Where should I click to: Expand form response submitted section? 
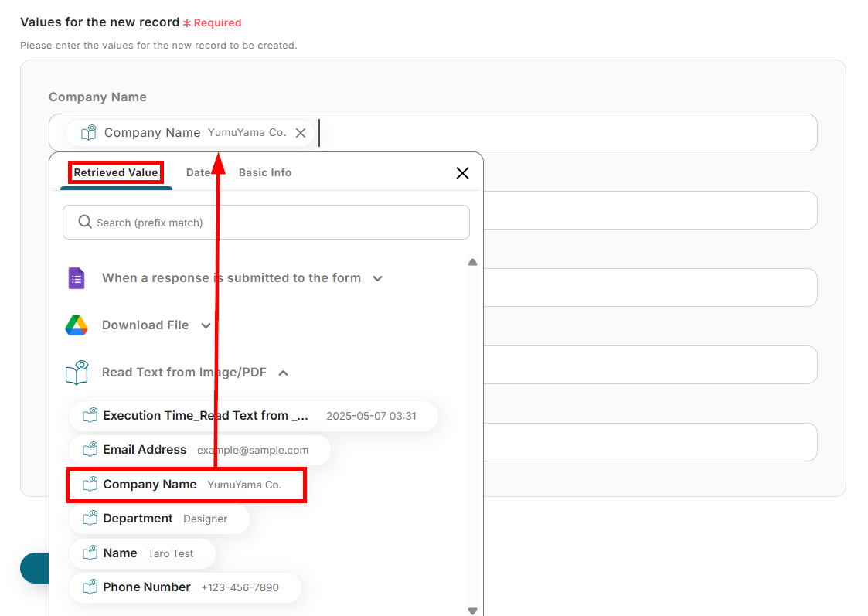pos(377,278)
